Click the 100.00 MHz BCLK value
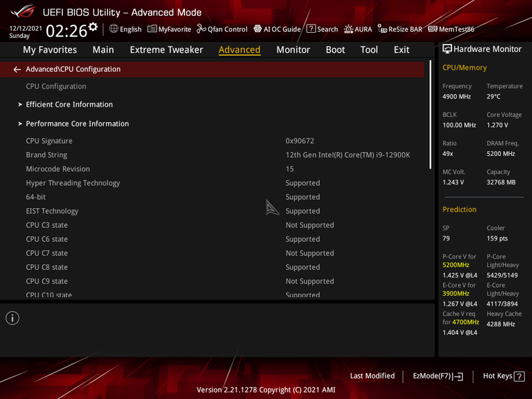Image resolution: width=532 pixels, height=399 pixels. [459, 125]
